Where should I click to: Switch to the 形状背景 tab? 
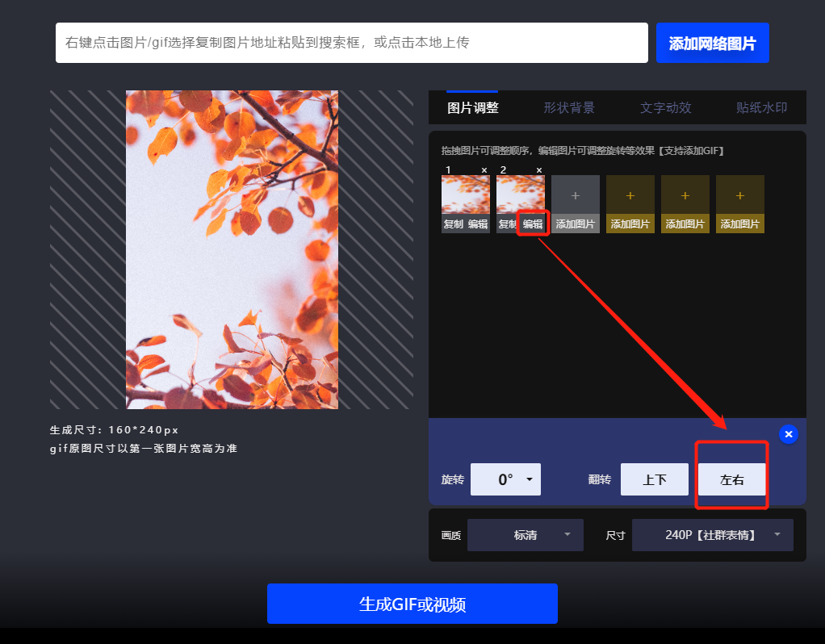(569, 107)
